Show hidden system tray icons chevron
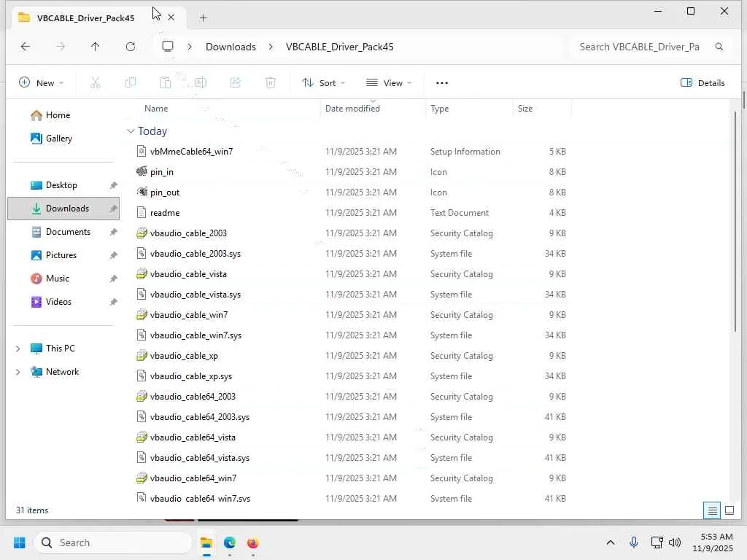 611,542
